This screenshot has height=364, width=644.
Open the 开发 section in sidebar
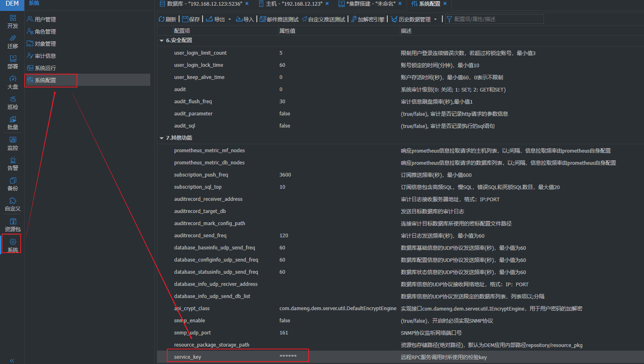(x=13, y=21)
